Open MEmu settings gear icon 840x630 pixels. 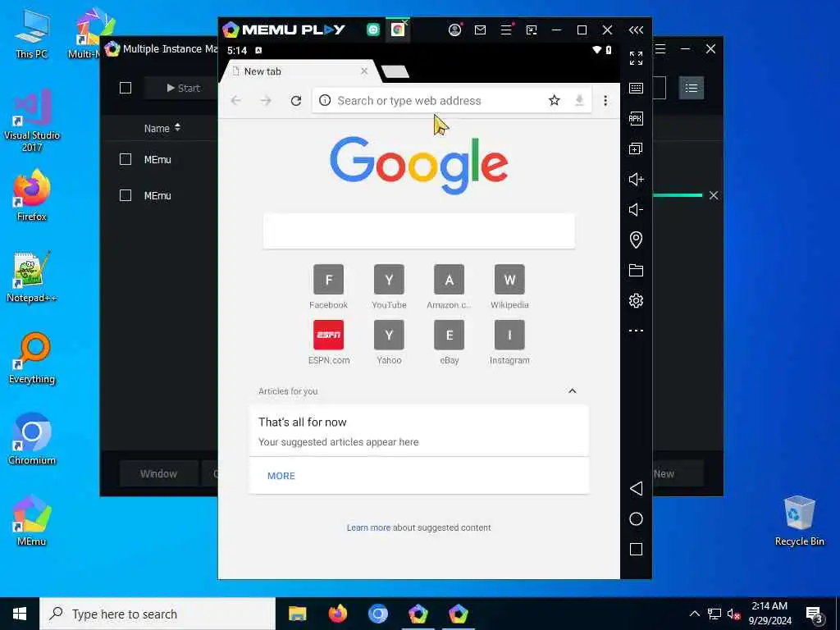pyautogui.click(x=636, y=300)
